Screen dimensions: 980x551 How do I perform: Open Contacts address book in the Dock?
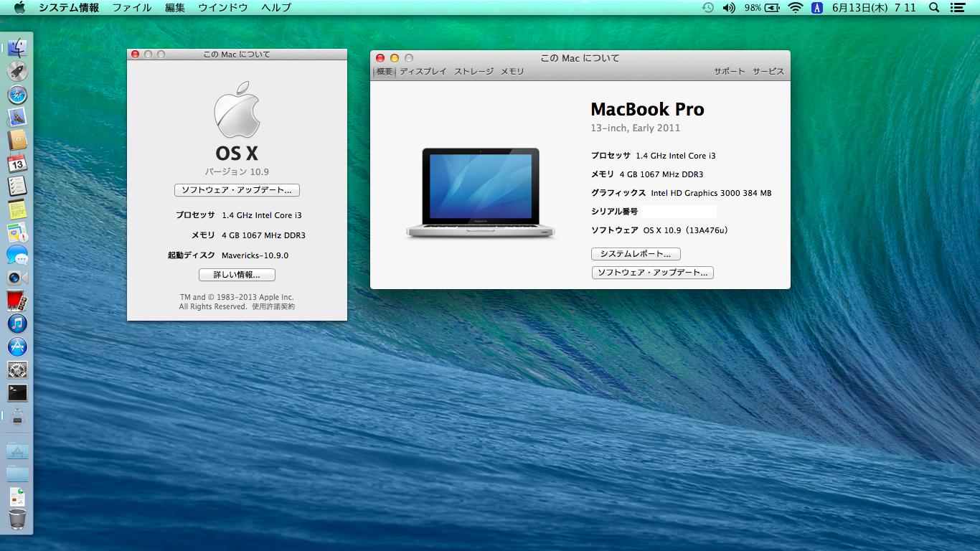click(x=17, y=140)
